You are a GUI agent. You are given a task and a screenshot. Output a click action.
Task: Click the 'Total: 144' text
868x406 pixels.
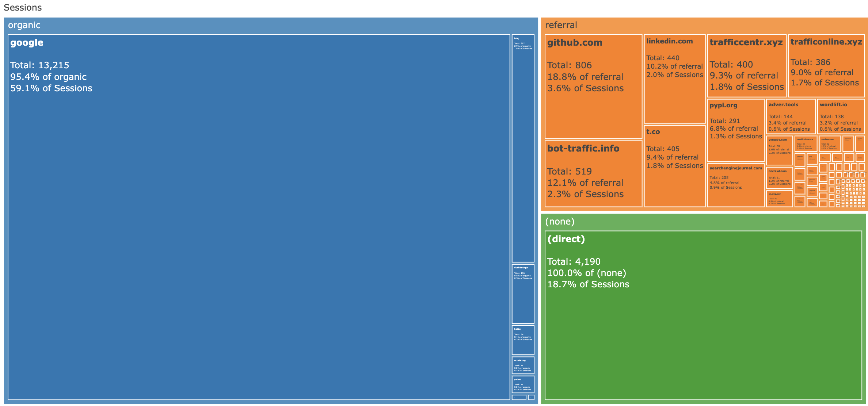click(x=781, y=117)
